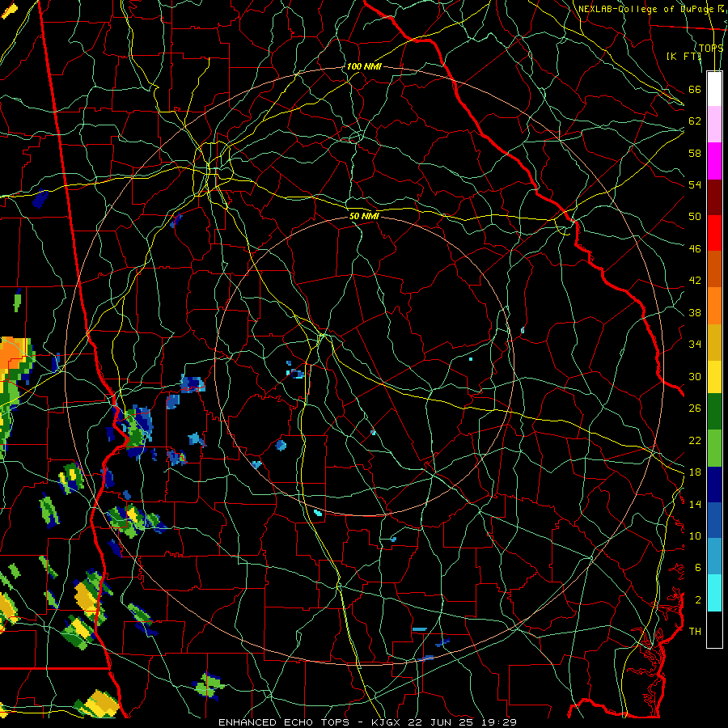Viewport: 728px width, 728px height.
Task: Click the "TOPS" legend title
Action: tap(711, 48)
